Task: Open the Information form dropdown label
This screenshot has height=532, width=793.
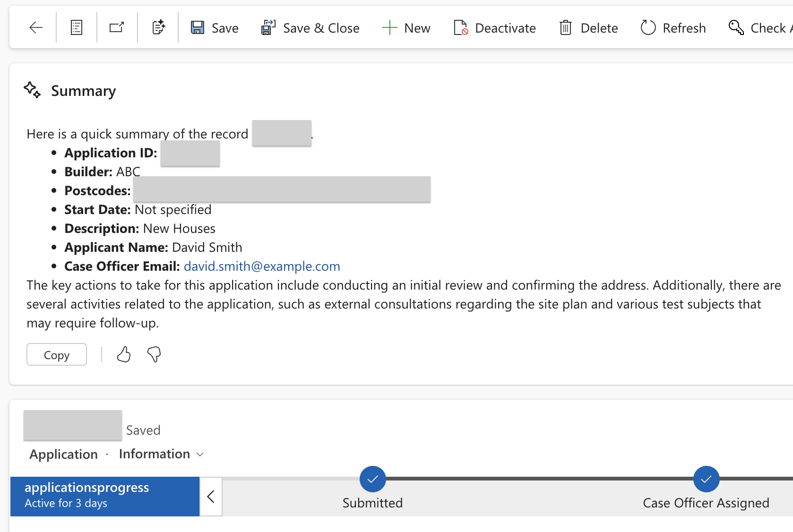Action: pos(155,454)
